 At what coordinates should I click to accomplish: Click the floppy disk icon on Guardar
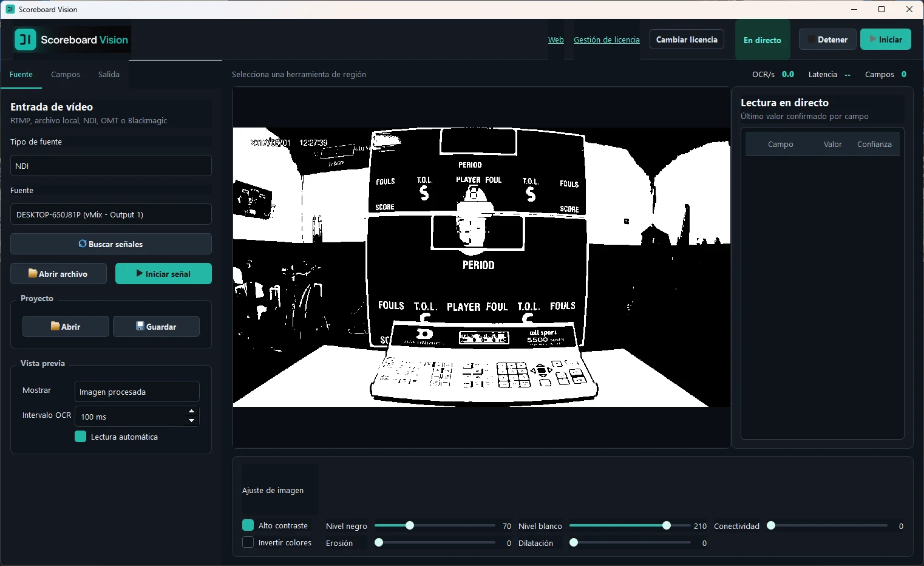(140, 326)
